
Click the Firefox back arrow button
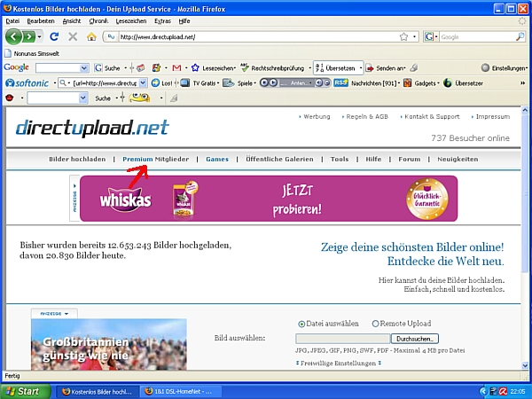coord(14,36)
